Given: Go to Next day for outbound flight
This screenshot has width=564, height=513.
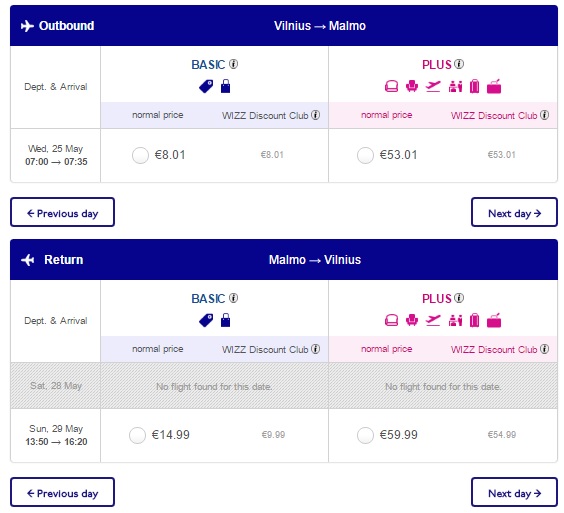Looking at the screenshot, I should (514, 212).
